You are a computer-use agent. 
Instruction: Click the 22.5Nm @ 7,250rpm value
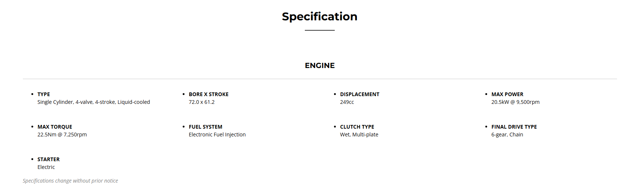coord(62,135)
